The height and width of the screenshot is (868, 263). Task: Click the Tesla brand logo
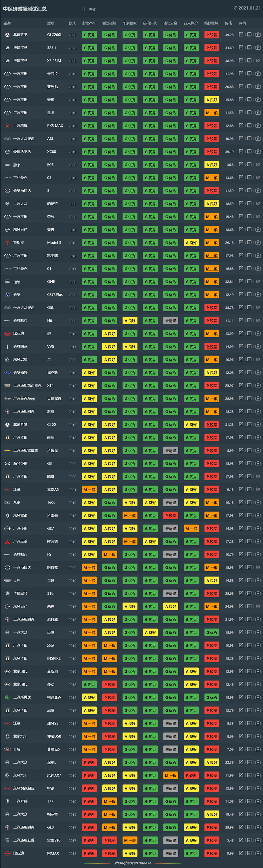tap(7, 242)
